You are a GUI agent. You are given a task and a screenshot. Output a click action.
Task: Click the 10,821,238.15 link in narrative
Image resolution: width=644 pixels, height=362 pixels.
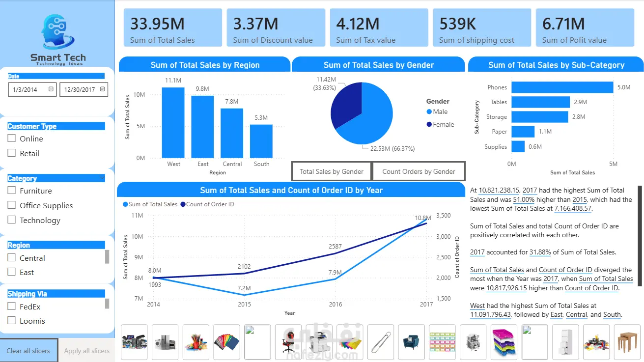tap(499, 190)
